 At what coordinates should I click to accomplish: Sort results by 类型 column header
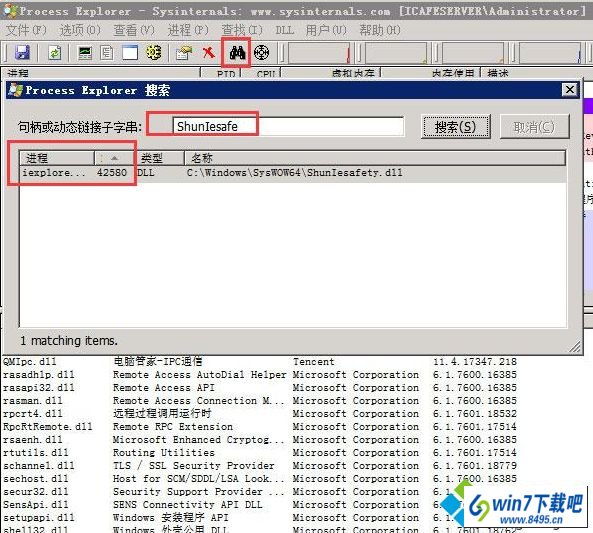click(x=160, y=158)
